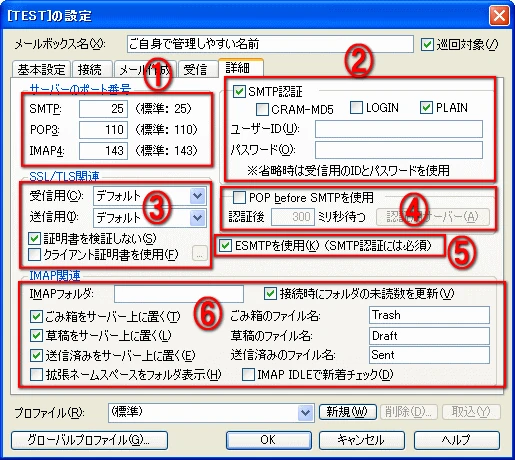Close the [TEST]の設定 dialog window

(499, 16)
